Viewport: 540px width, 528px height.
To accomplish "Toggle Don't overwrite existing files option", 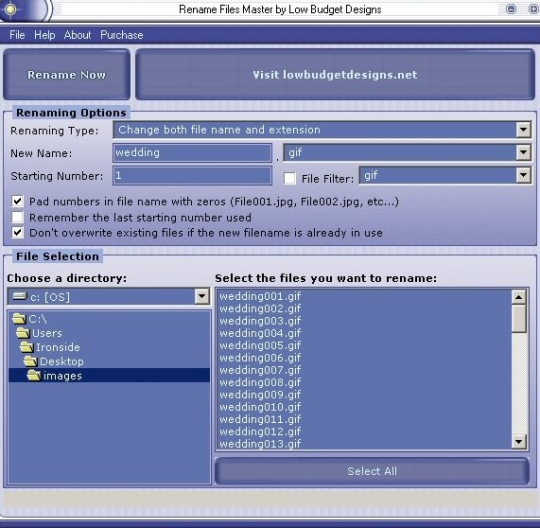I will click(18, 232).
